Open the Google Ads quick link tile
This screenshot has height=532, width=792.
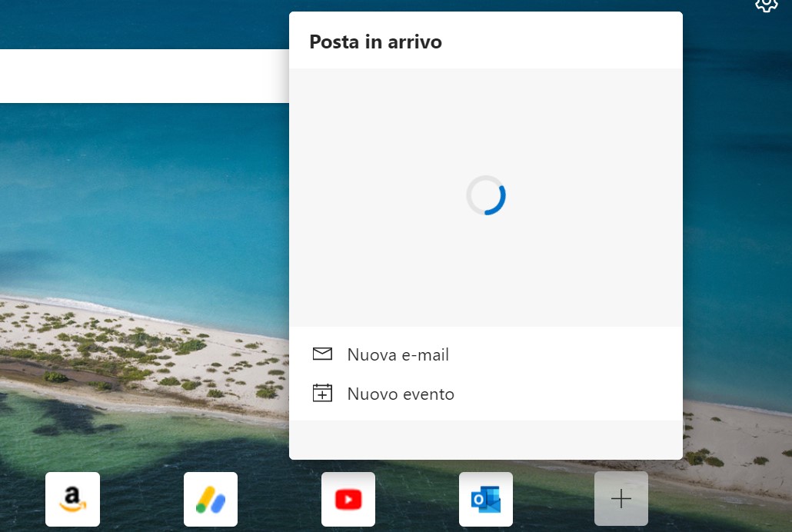211,499
